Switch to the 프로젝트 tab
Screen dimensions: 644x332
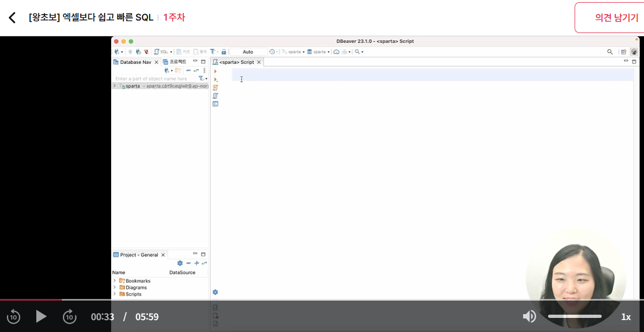(x=175, y=62)
